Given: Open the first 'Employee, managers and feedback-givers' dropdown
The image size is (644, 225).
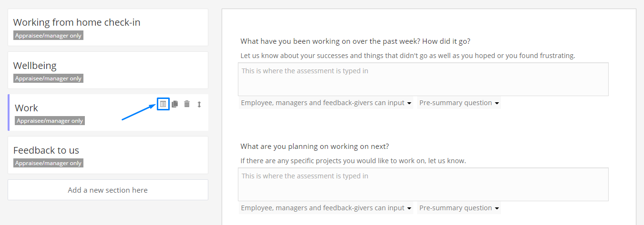Looking at the screenshot, I should [x=326, y=103].
